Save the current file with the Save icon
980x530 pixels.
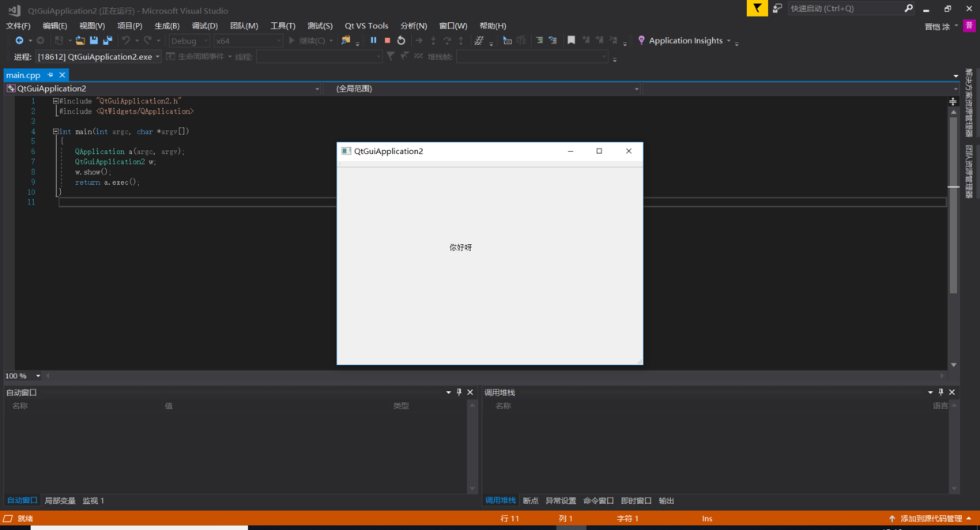pos(94,40)
